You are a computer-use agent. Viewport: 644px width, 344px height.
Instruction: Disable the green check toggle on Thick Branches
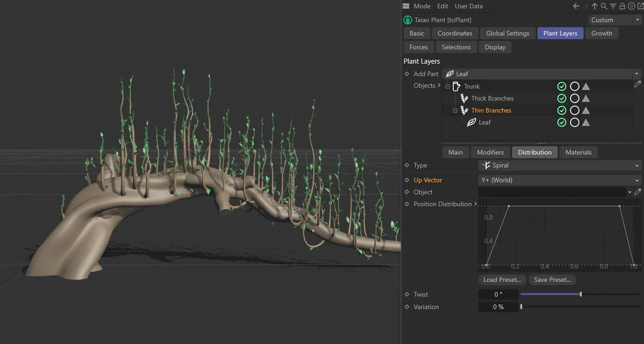pyautogui.click(x=562, y=98)
